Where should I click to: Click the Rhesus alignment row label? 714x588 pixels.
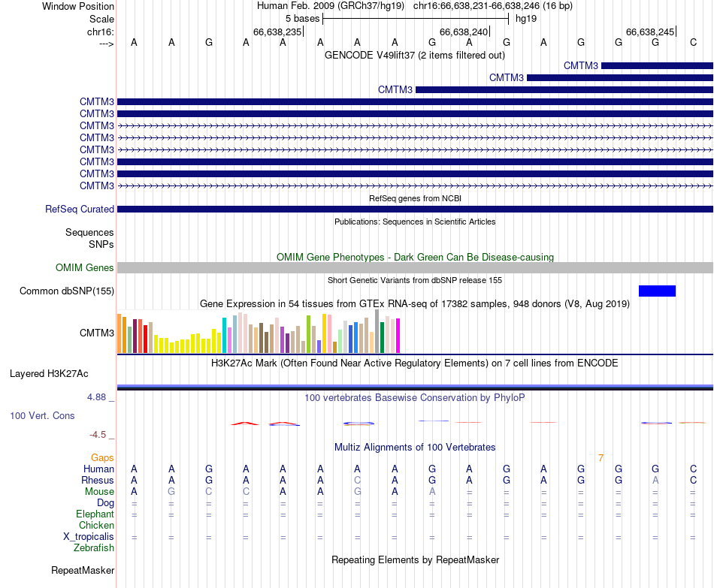click(98, 480)
